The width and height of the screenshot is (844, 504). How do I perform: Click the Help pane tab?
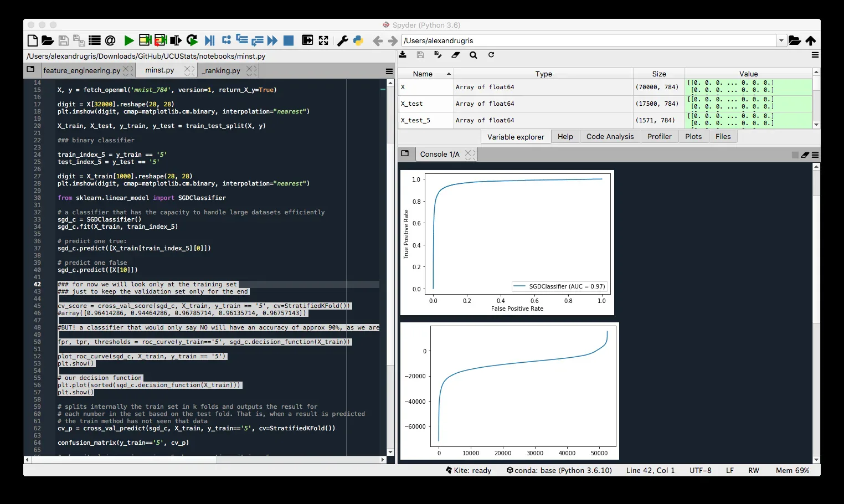coord(565,137)
